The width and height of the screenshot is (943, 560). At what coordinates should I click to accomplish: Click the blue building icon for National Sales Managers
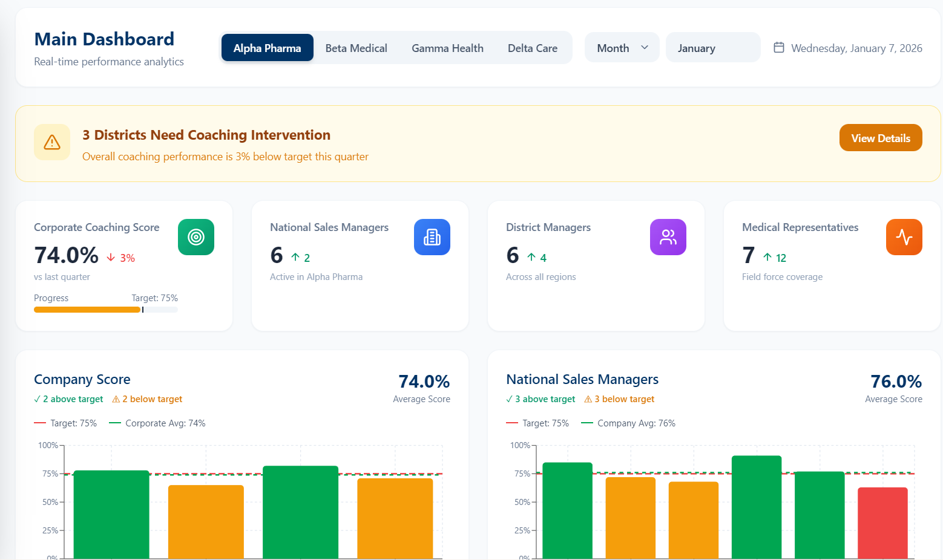[x=432, y=237]
